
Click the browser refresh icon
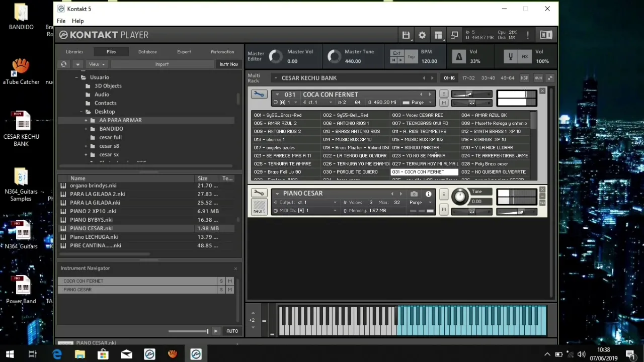64,64
